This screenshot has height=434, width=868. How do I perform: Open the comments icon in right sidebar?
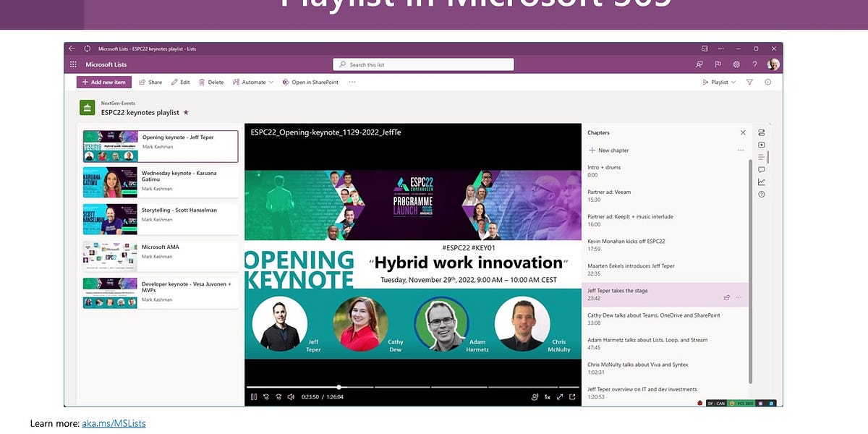762,169
